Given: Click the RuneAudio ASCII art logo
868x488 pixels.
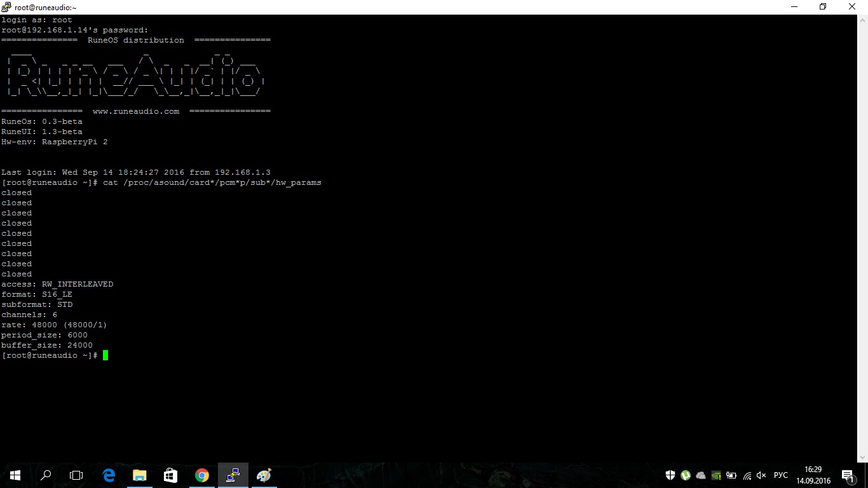Looking at the screenshot, I should pyautogui.click(x=136, y=75).
